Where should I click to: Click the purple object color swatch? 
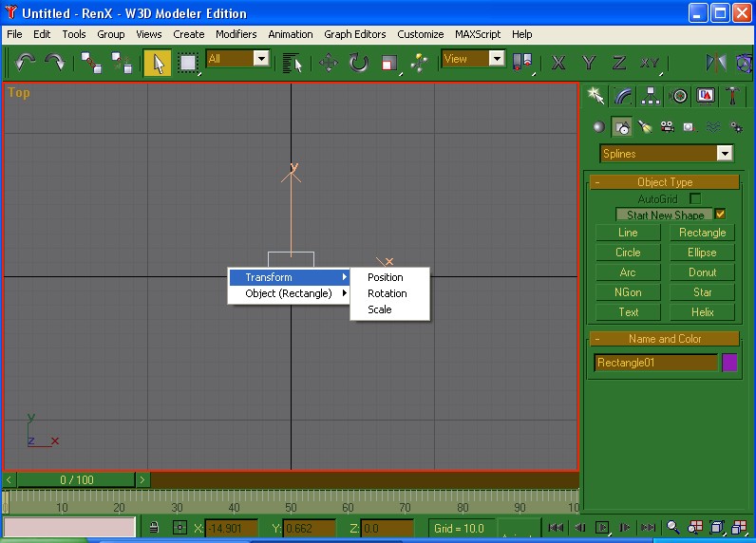point(729,363)
